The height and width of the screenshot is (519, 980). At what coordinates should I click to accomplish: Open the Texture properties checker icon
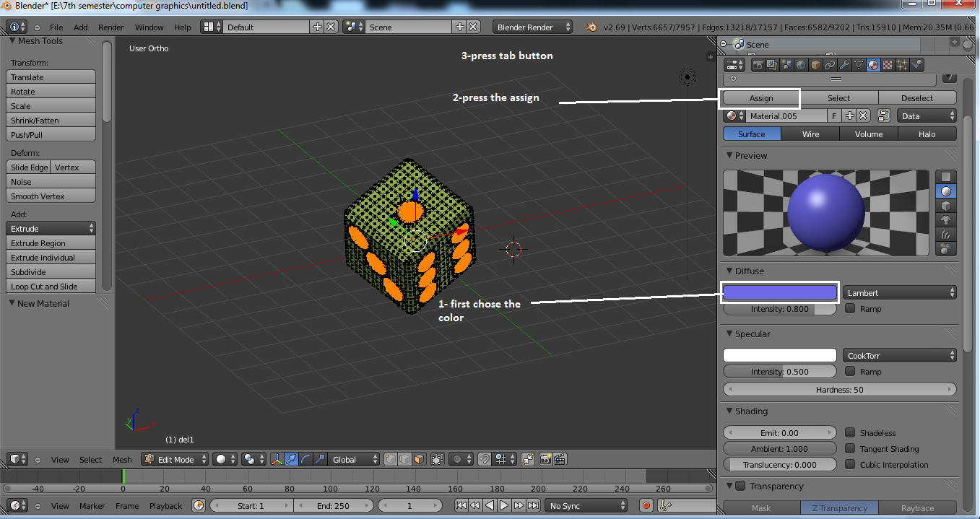(x=888, y=65)
